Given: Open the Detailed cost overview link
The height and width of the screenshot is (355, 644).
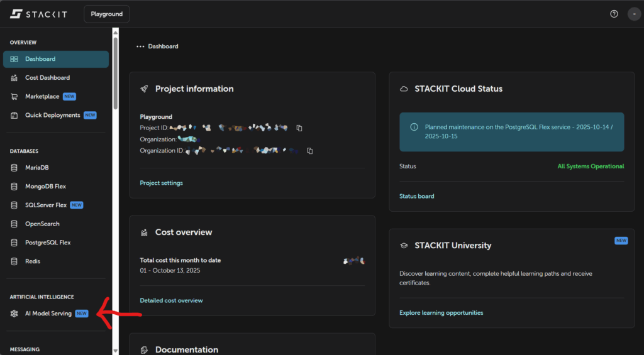Looking at the screenshot, I should 171,300.
